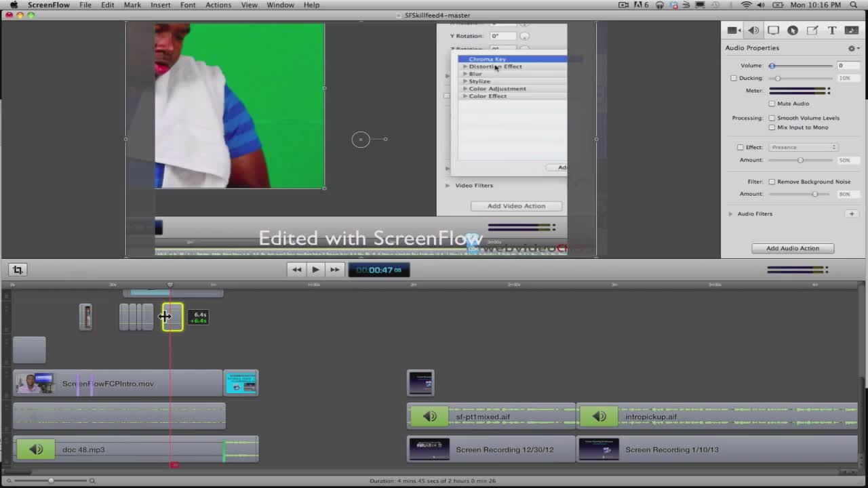Click the plus button for Audio Filters
868x488 pixels.
click(852, 214)
